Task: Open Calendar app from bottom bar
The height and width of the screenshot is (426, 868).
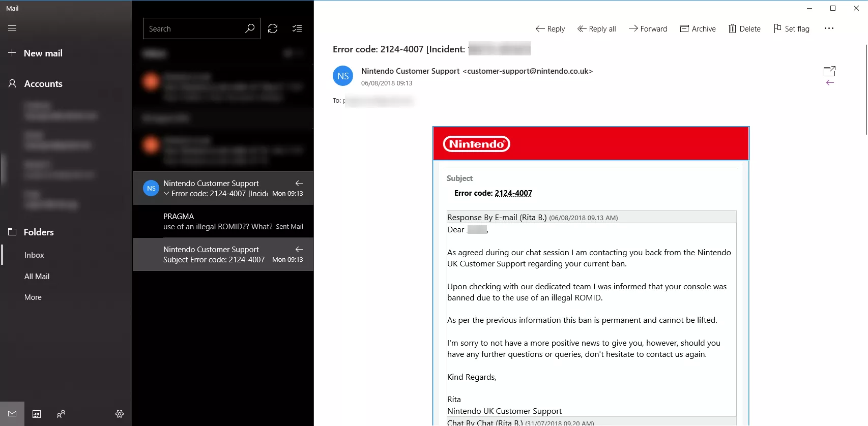Action: (x=37, y=414)
